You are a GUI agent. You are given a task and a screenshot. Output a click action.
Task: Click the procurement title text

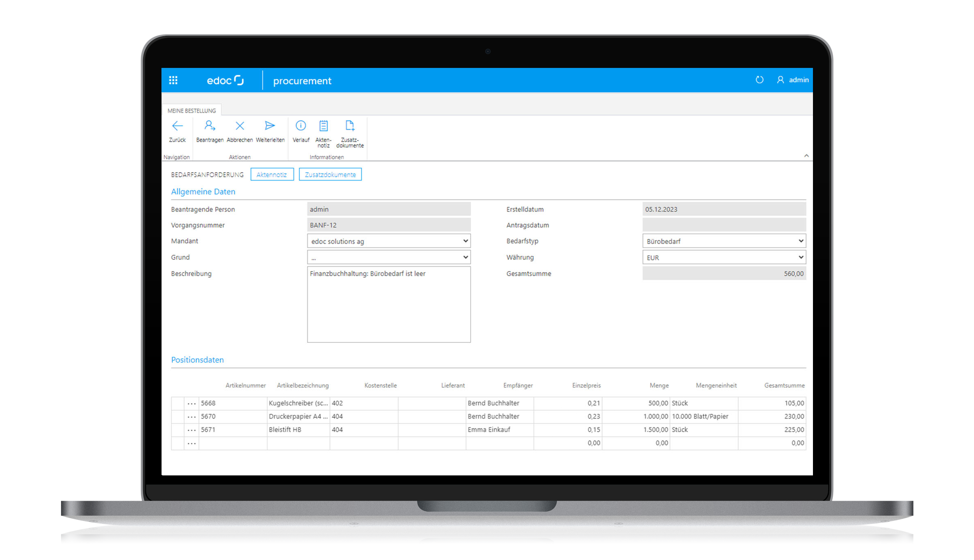[x=302, y=81]
